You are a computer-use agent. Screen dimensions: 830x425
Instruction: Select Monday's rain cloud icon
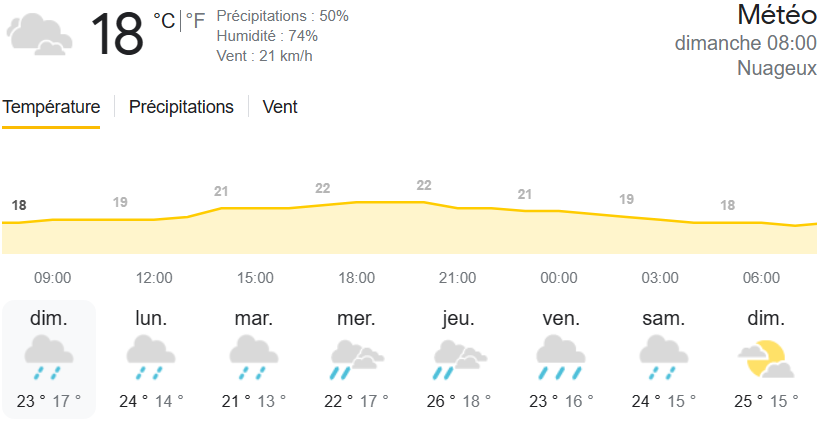tap(151, 358)
